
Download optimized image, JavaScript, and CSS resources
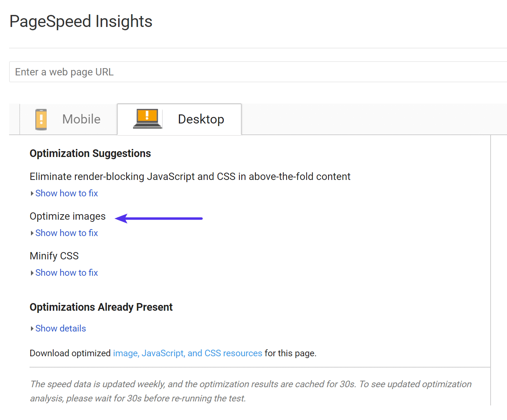tap(187, 353)
